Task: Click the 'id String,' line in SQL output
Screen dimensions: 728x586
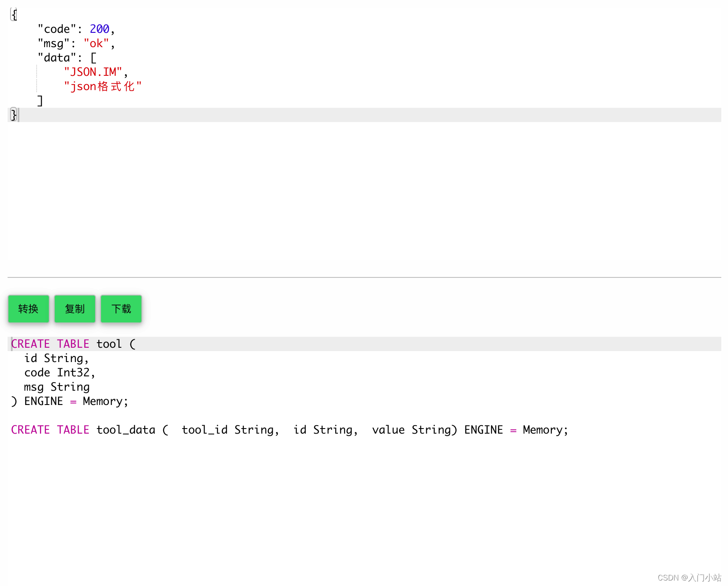Action: click(56, 358)
